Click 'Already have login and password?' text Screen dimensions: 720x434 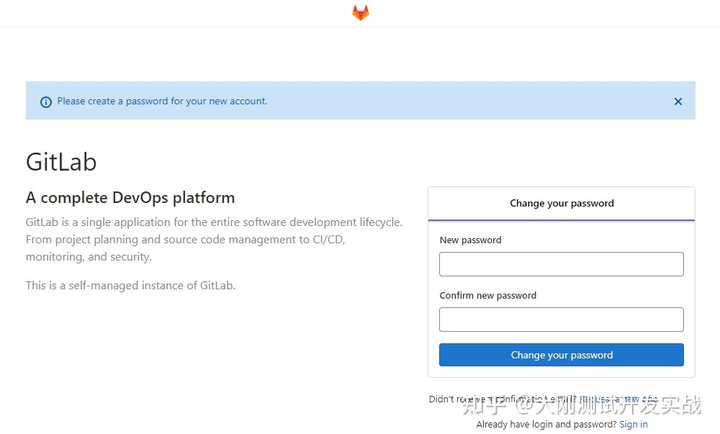[546, 424]
